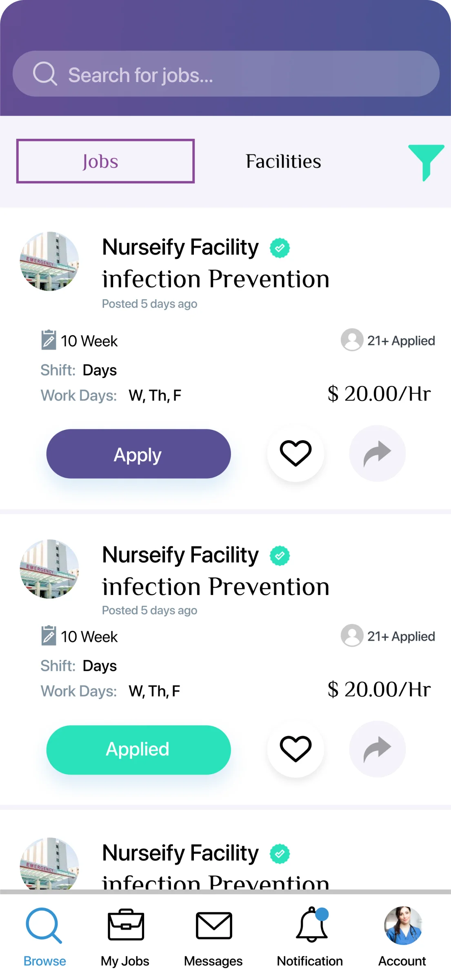Image resolution: width=451 pixels, height=980 pixels.
Task: Open Messages envelope icon
Action: 214,926
